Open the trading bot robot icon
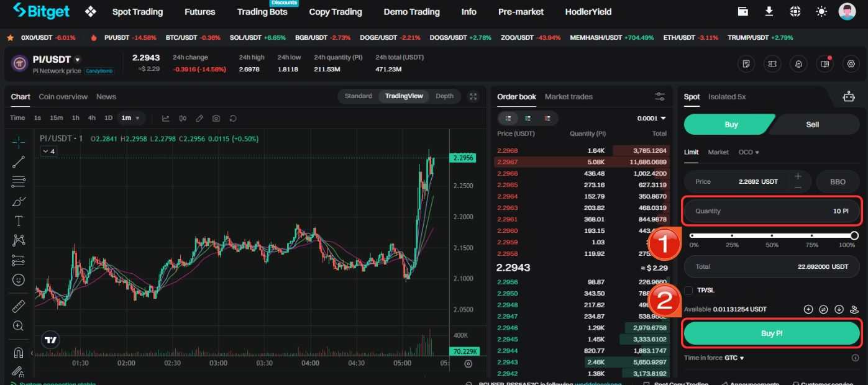 [849, 97]
